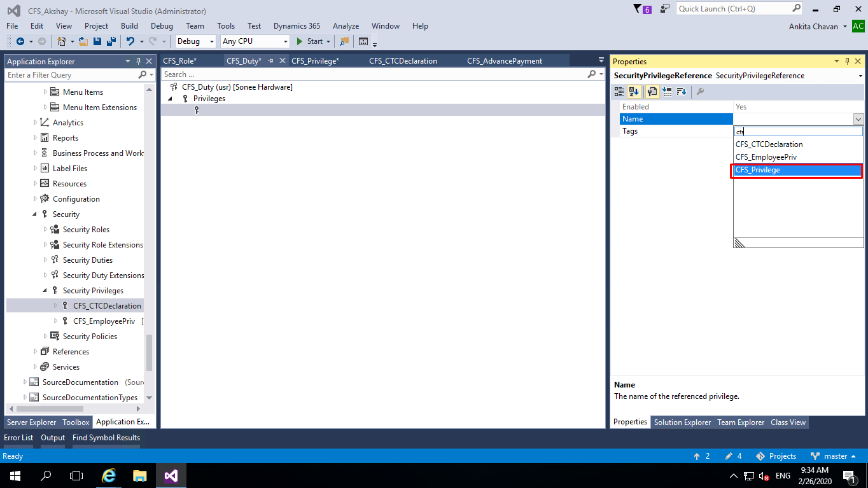
Task: Open the SecurityPrivilegeReference object selector dropdown
Action: pos(860,76)
